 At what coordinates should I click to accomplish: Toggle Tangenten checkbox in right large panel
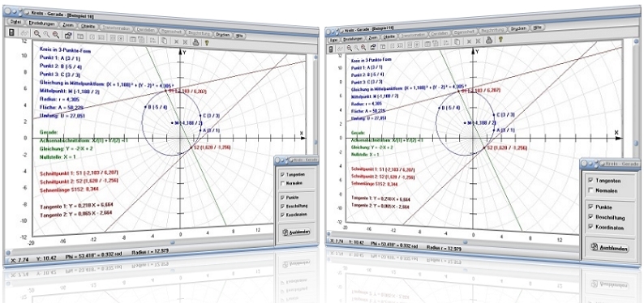pyautogui.click(x=590, y=180)
